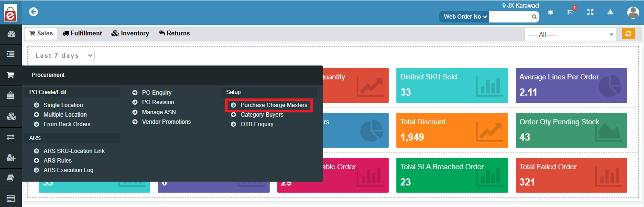This screenshot has width=644, height=207.
Task: Switch to the Fulfillment tab
Action: (x=82, y=33)
